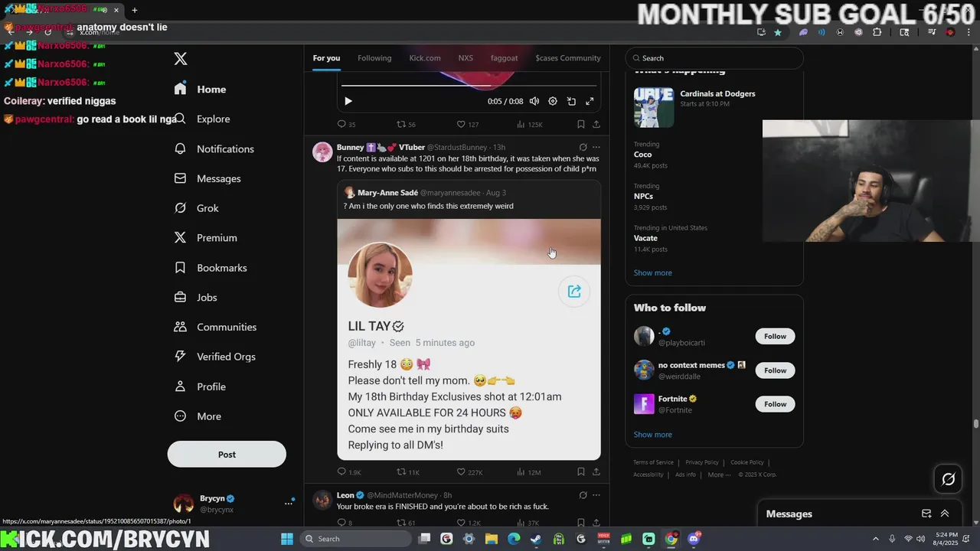Toggle picture-in-picture on the video
The width and height of the screenshot is (980, 551).
[x=571, y=101]
